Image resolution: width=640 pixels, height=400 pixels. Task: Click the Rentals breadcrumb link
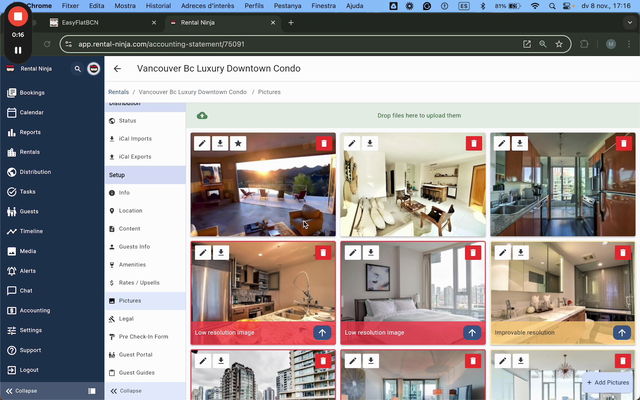(118, 92)
